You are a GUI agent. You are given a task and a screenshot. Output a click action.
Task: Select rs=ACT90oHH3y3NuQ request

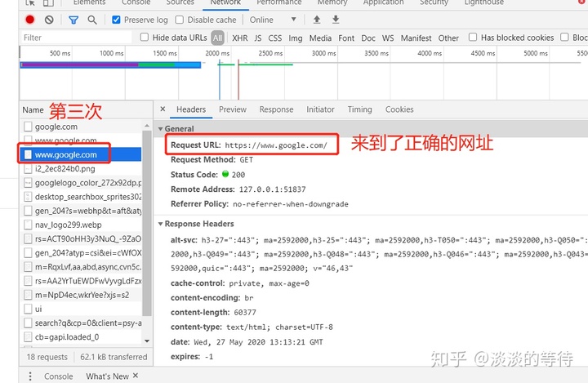pos(82,238)
